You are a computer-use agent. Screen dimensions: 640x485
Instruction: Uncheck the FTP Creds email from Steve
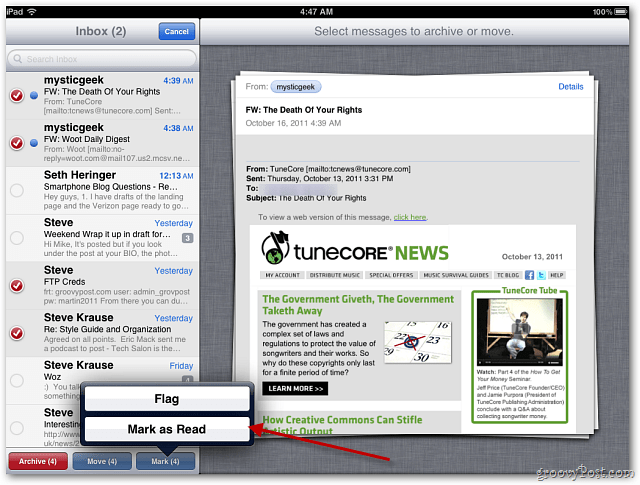click(17, 285)
